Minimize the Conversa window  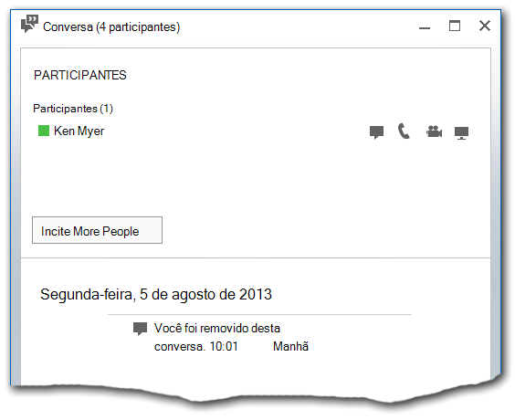(x=425, y=28)
